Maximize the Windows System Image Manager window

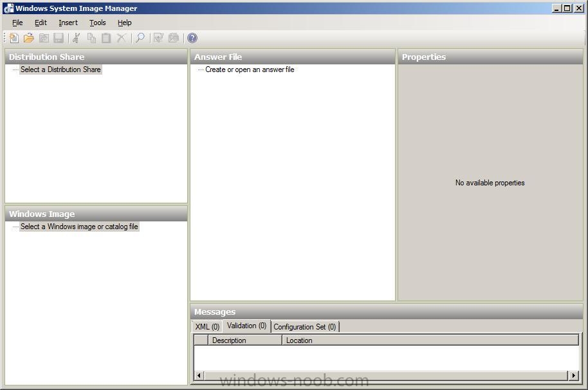click(x=567, y=8)
